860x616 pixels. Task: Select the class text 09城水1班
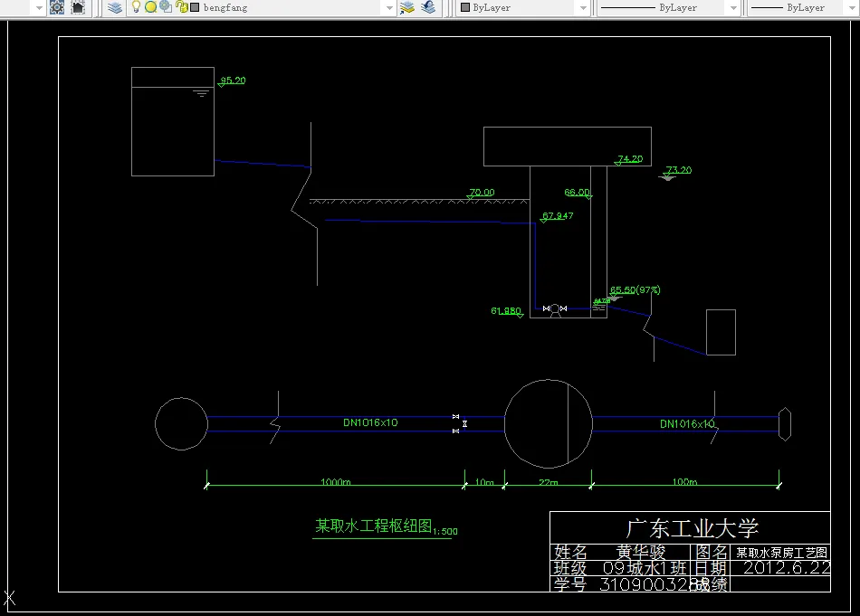pyautogui.click(x=645, y=568)
